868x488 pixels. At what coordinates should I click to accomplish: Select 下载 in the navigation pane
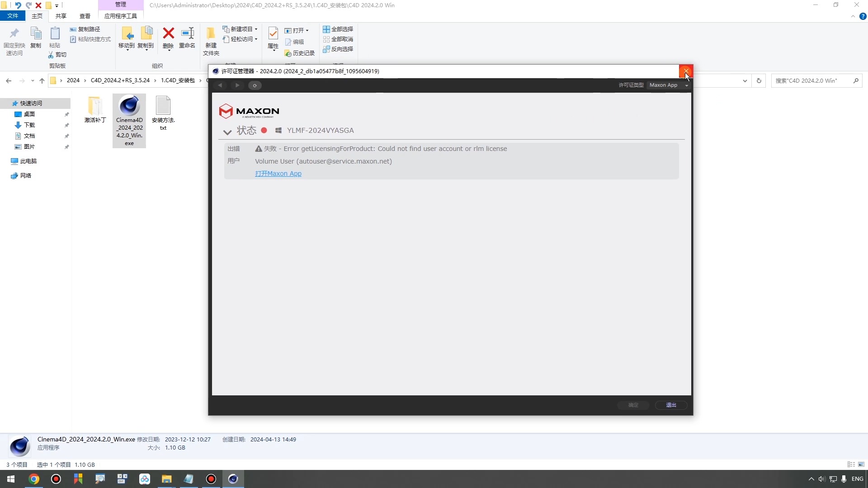point(29,125)
